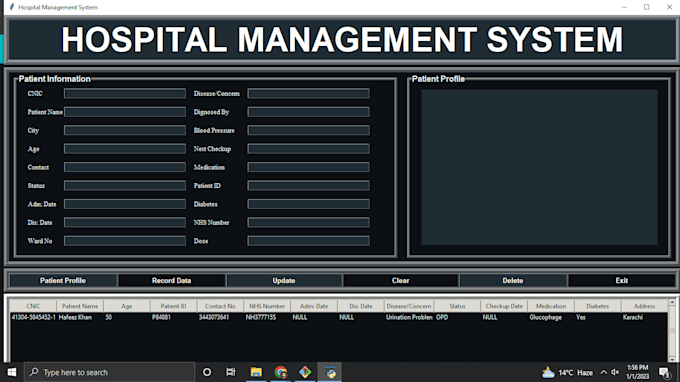The width and height of the screenshot is (680, 382).
Task: Open Task View on the taskbar
Action: pos(231,372)
